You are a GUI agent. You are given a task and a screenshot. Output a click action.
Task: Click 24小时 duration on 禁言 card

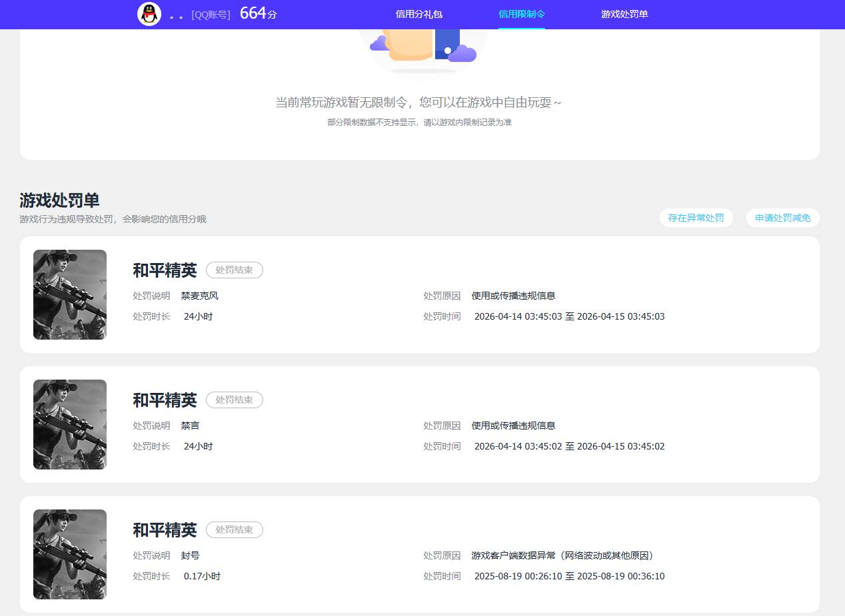[198, 446]
